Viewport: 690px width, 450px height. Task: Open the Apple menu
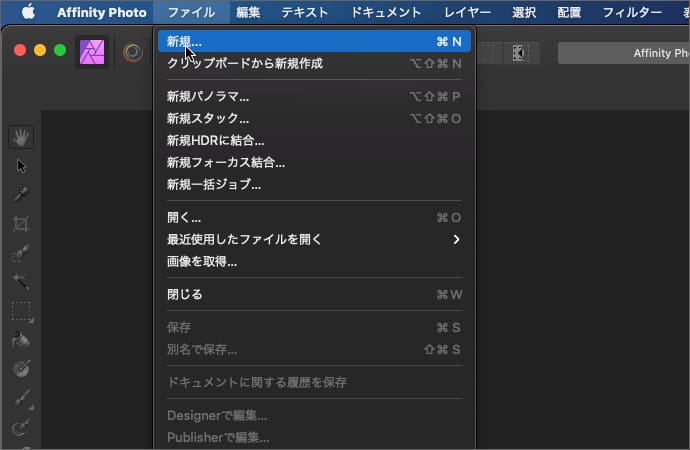27,12
